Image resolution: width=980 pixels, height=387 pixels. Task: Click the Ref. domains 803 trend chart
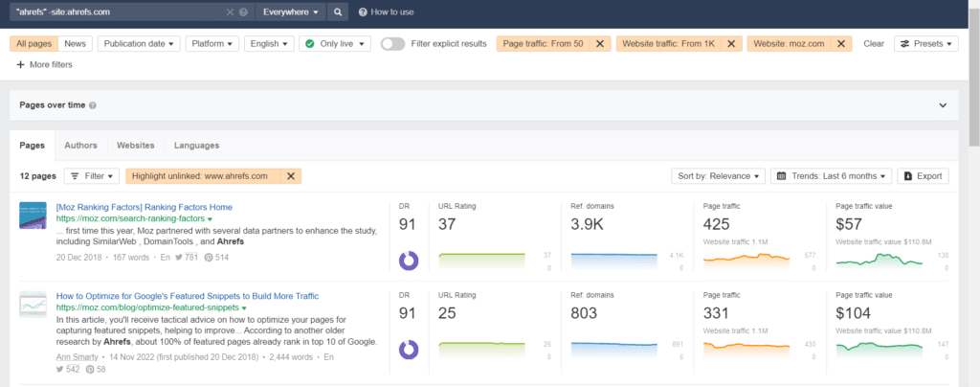point(614,350)
